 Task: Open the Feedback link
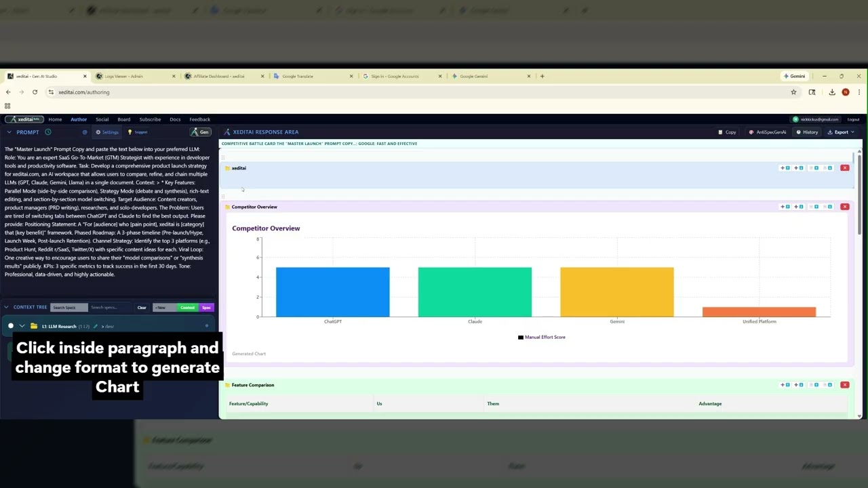click(x=199, y=119)
